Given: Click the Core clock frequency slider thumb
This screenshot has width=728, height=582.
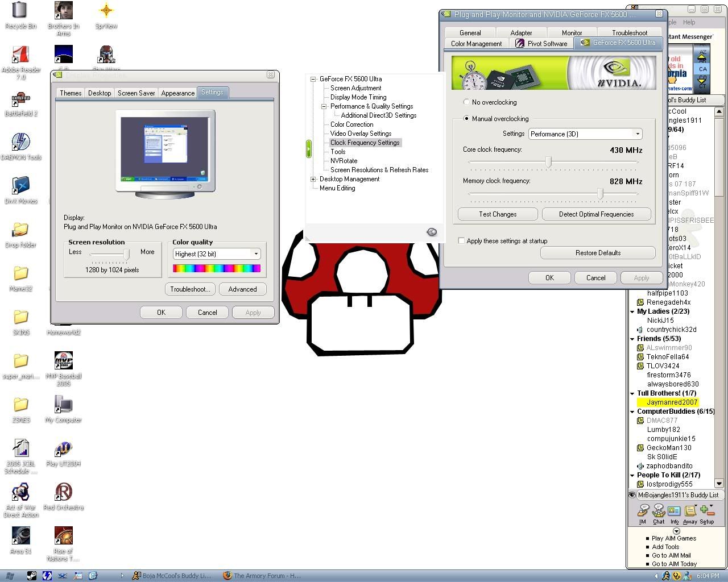Looking at the screenshot, I should point(549,162).
